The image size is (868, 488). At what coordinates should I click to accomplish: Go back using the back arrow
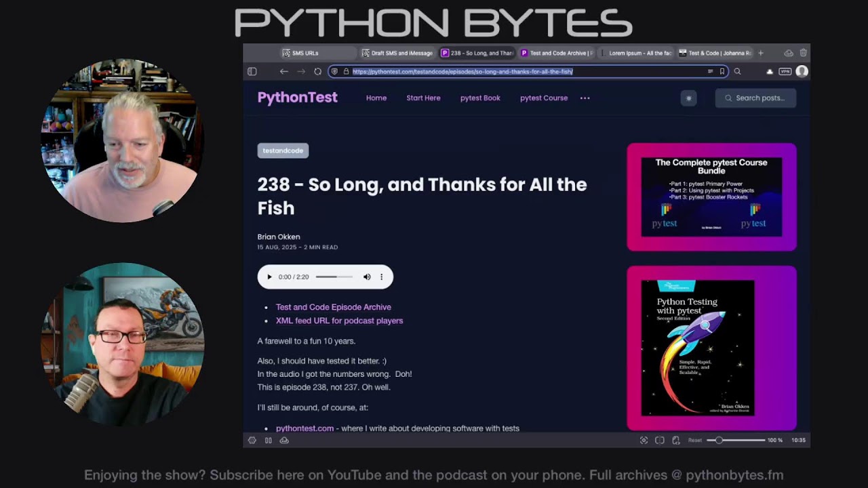(x=284, y=71)
